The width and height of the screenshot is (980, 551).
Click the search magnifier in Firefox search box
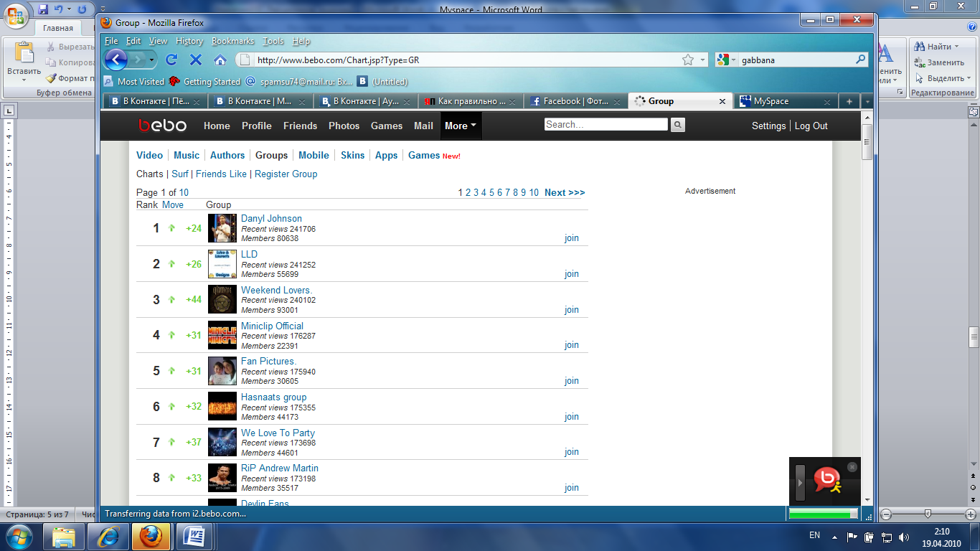[861, 60]
